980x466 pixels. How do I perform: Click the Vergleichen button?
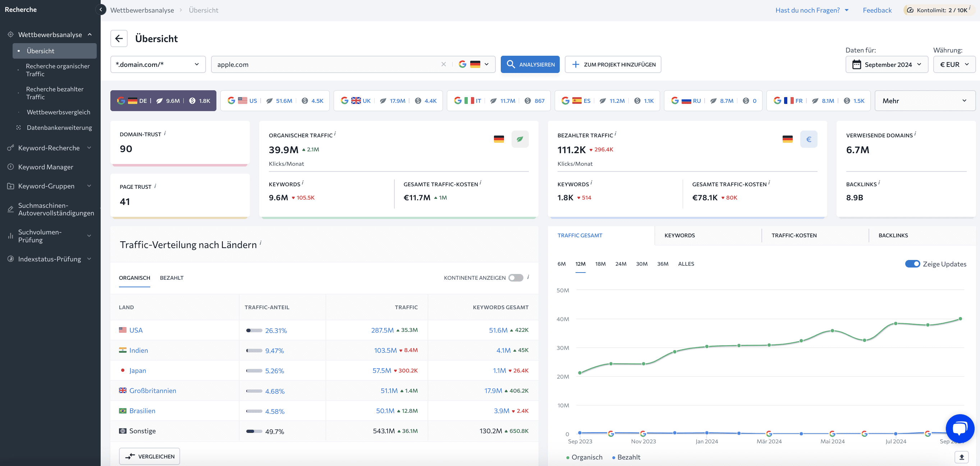(150, 456)
